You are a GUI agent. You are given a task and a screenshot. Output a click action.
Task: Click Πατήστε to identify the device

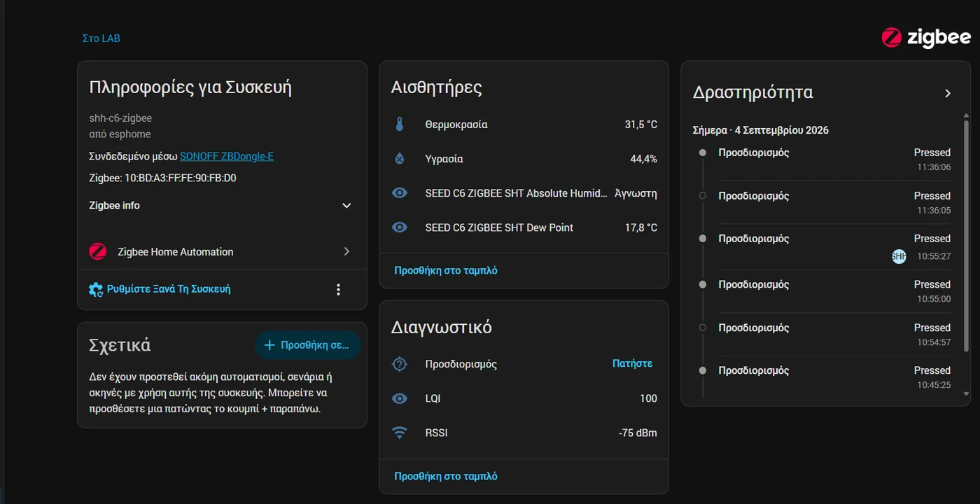click(x=633, y=363)
